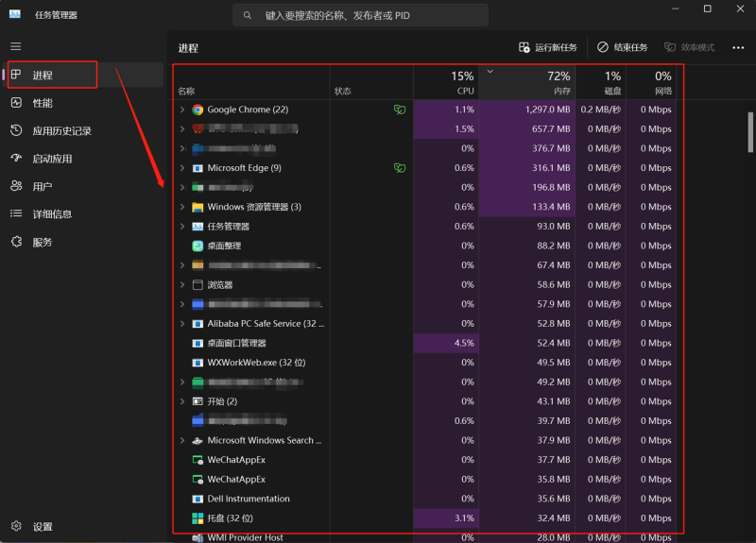Expand 开始 (2) process group
Image resolution: width=756 pixels, height=543 pixels.
[182, 401]
